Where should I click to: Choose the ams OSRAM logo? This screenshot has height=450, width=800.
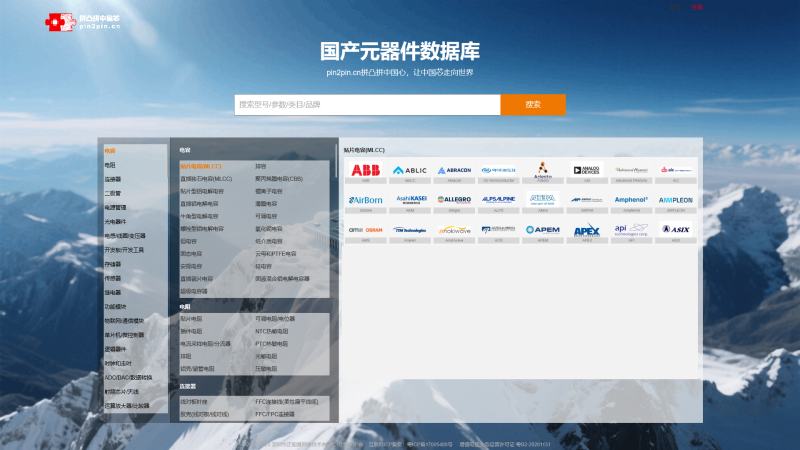pos(365,230)
